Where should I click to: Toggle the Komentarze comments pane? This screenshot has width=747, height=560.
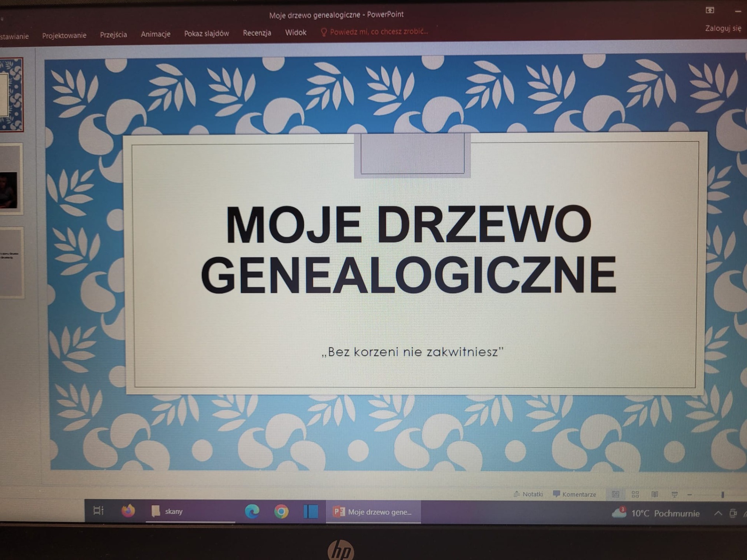click(x=574, y=494)
